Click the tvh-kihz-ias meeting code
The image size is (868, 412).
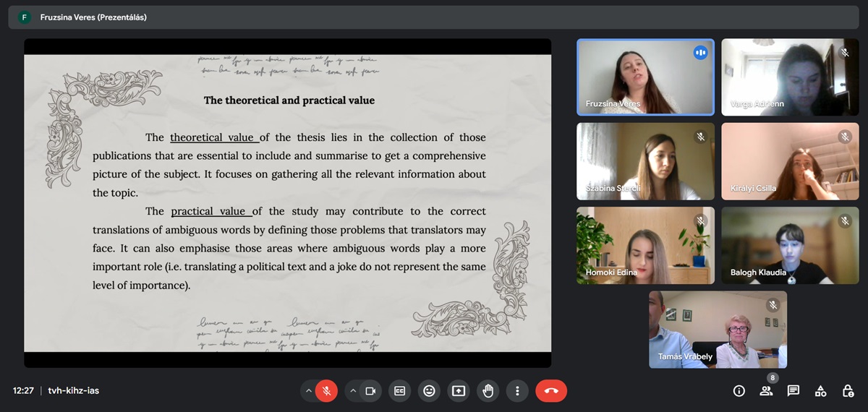[x=74, y=391]
